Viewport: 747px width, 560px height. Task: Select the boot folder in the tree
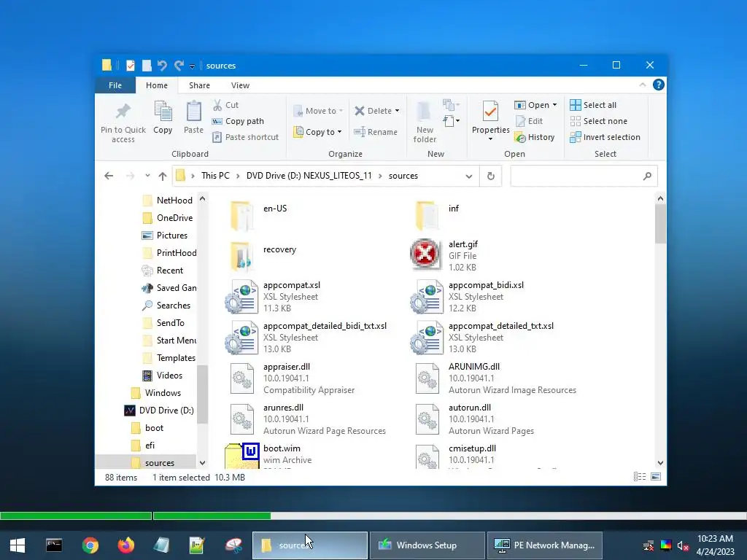(147, 427)
